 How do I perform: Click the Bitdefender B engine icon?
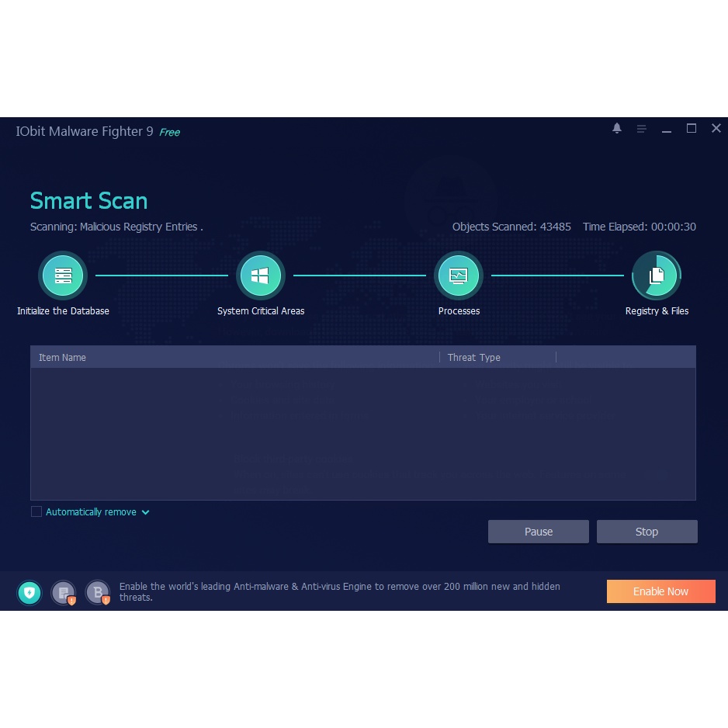pyautogui.click(x=98, y=592)
